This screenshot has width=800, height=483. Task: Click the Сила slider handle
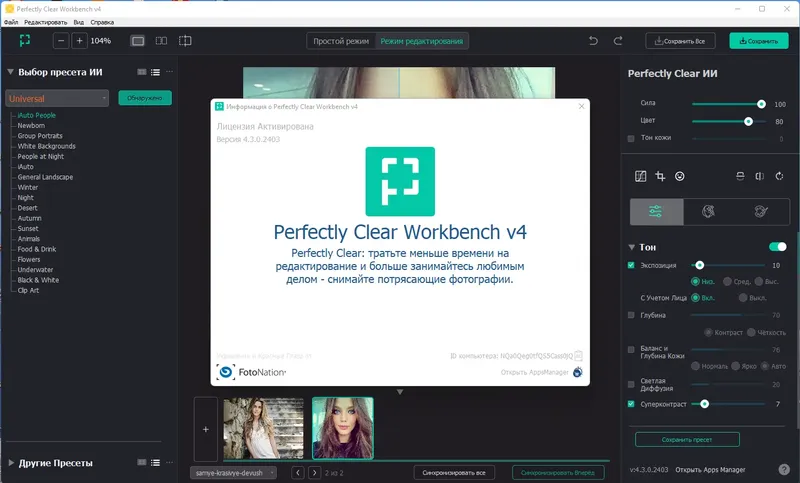tap(761, 104)
